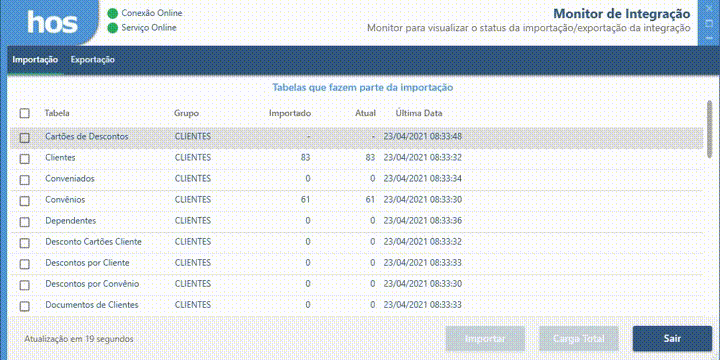
Task: Enable the Documentos de Clientes checkbox
Action: [x=24, y=306]
